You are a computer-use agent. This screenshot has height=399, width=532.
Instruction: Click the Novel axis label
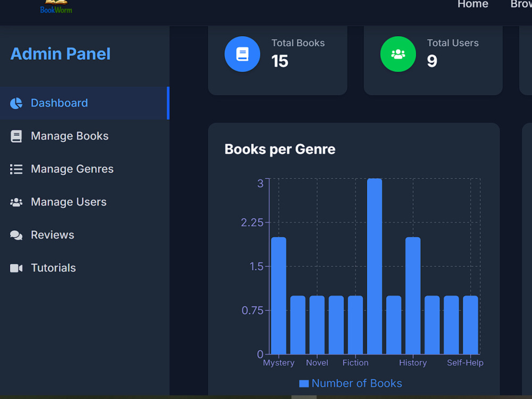click(x=317, y=363)
